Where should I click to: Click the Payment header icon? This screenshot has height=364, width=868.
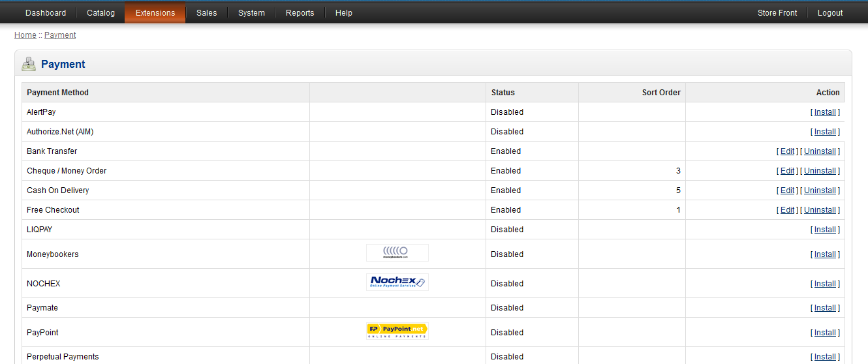click(29, 64)
